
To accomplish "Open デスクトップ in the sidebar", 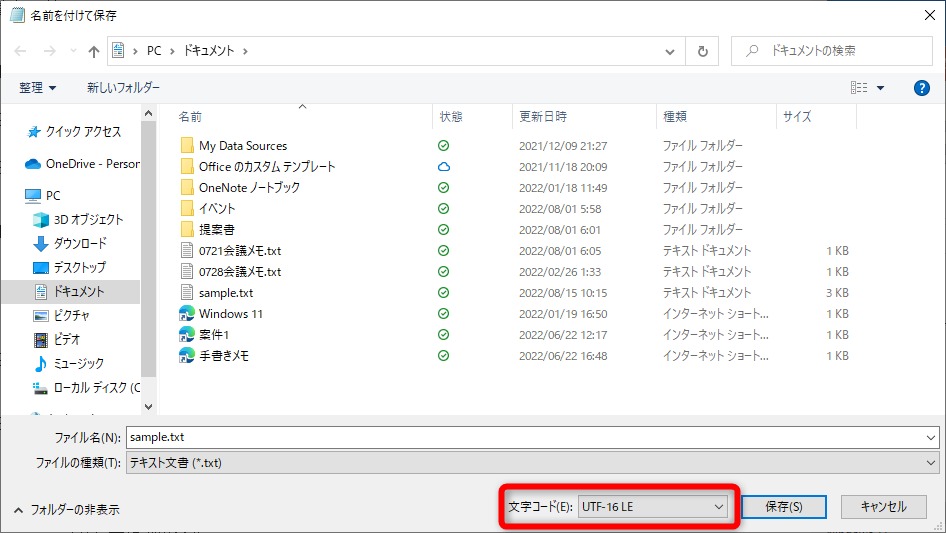I will 69,267.
